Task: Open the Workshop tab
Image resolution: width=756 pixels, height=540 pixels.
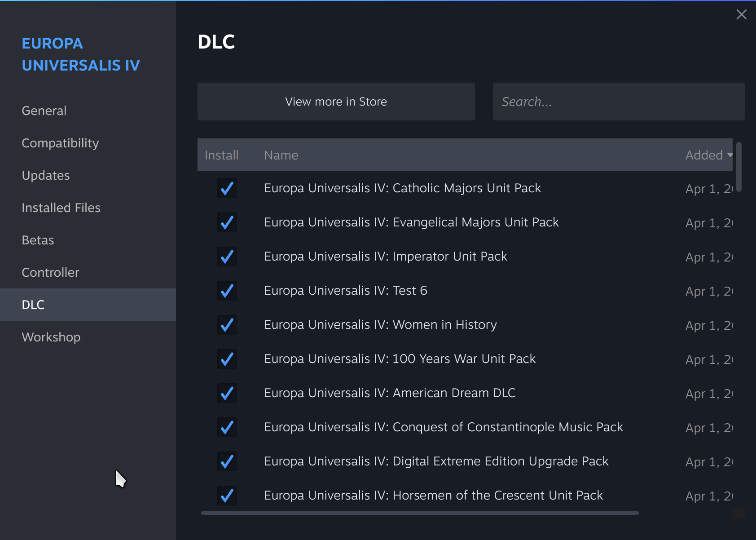Action: click(x=88, y=337)
